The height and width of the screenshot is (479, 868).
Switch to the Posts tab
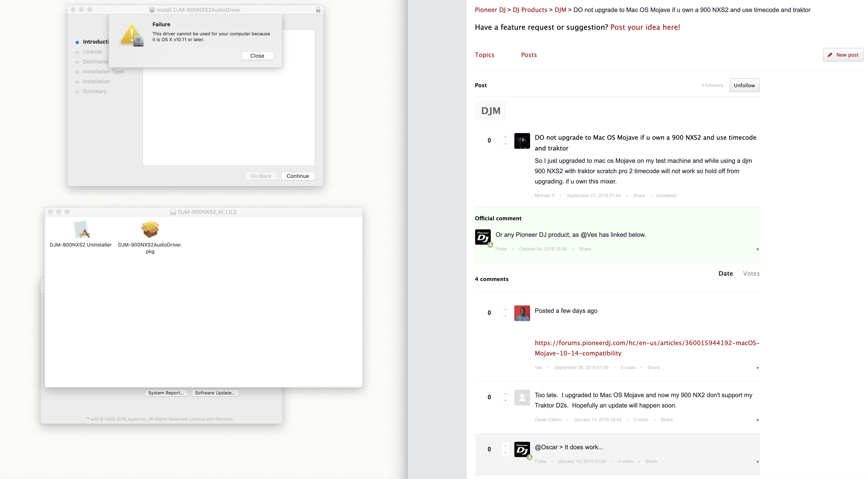tap(529, 55)
